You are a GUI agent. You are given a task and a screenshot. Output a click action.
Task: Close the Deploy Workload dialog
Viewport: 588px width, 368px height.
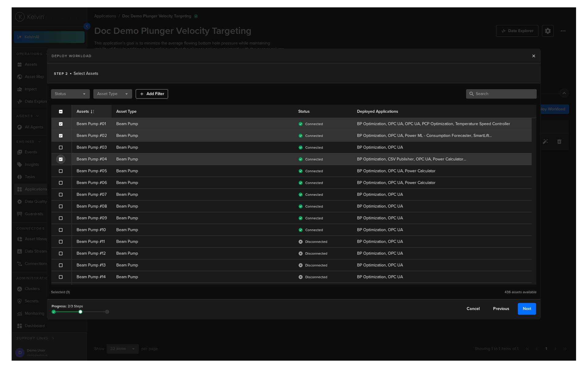click(x=533, y=56)
